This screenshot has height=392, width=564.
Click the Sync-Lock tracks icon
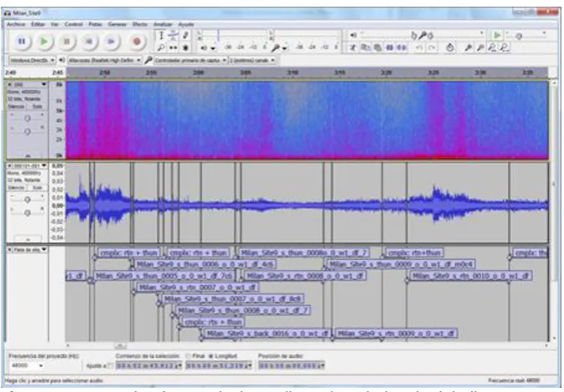point(449,47)
